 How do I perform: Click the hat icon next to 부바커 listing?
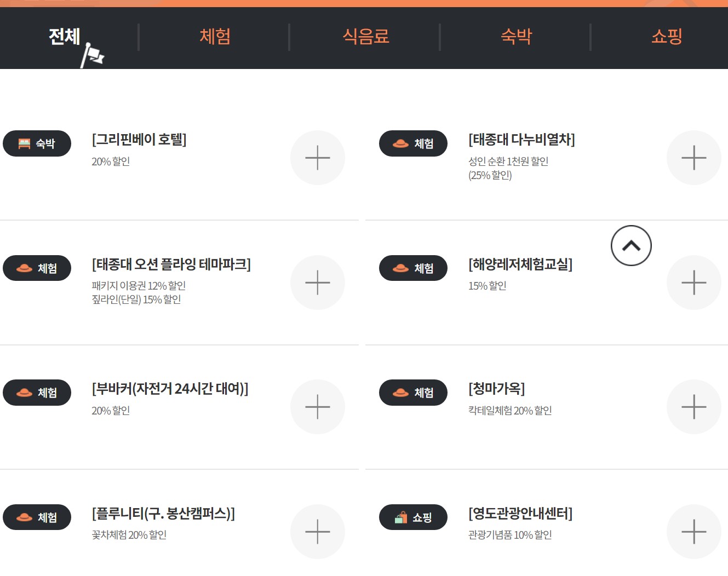(x=24, y=392)
